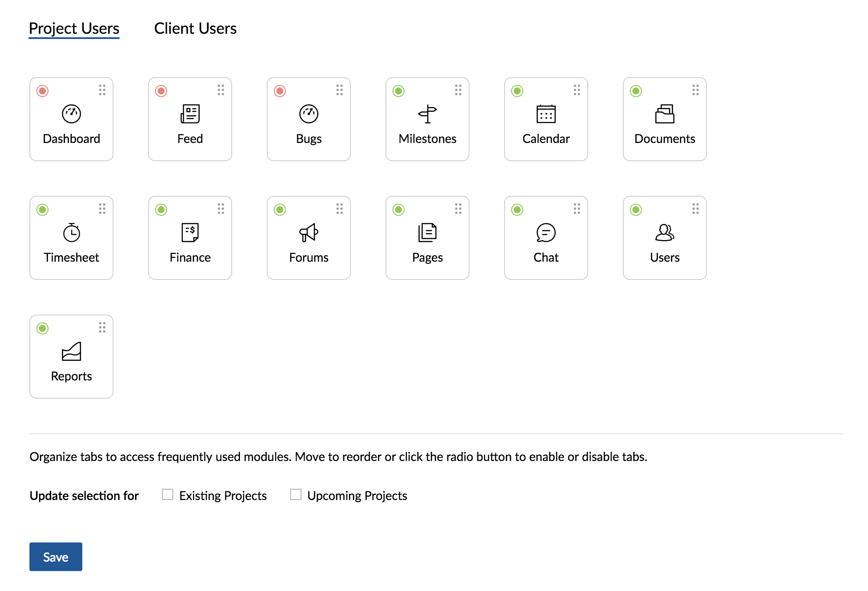Click the Reports chart icon

(x=71, y=351)
